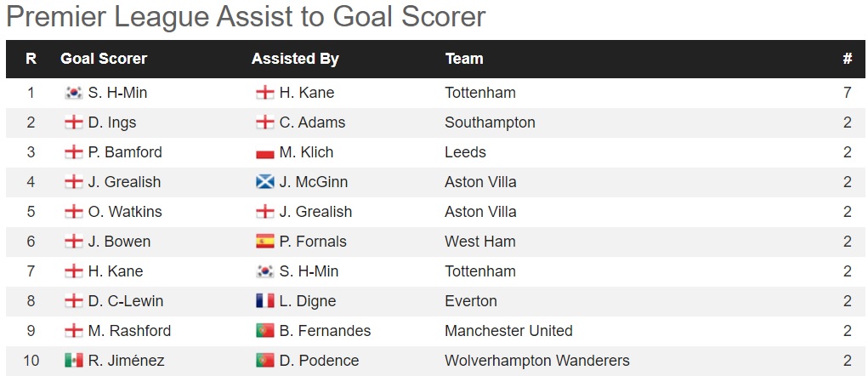Click the England flag next to H. Kane assist in row 1
The height and width of the screenshot is (376, 868).
(x=265, y=93)
